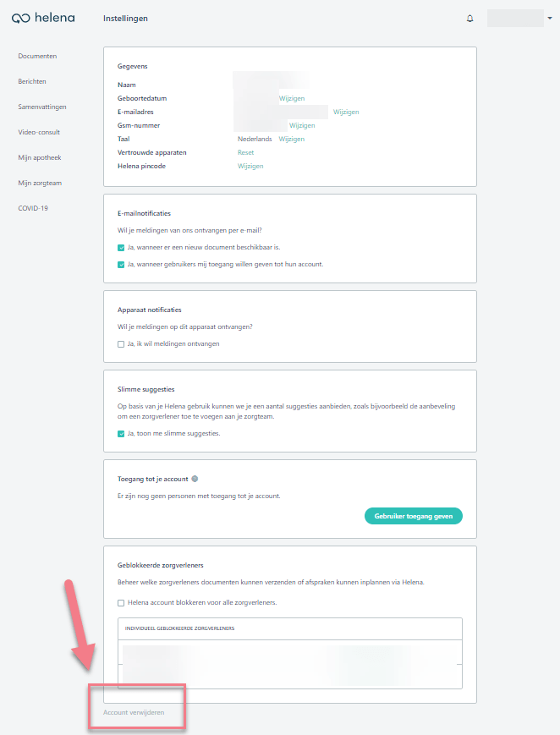Click Reset for Vertrouwde apparaten

tap(246, 152)
